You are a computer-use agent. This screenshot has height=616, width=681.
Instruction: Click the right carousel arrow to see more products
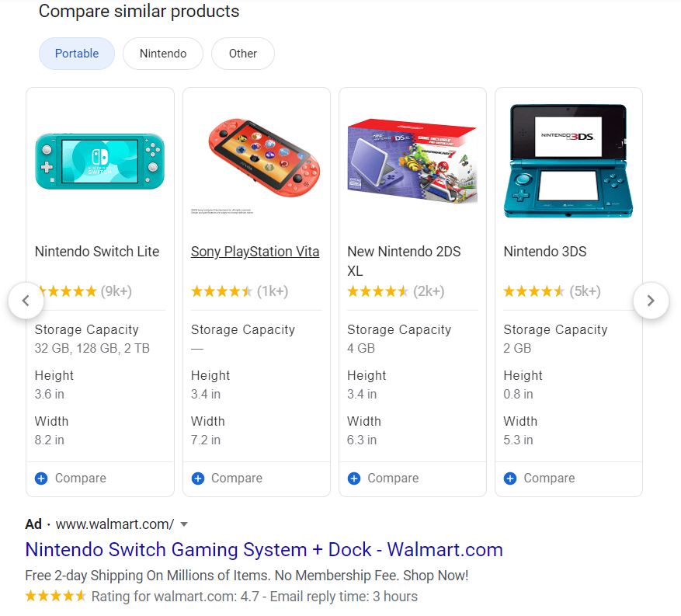point(651,300)
